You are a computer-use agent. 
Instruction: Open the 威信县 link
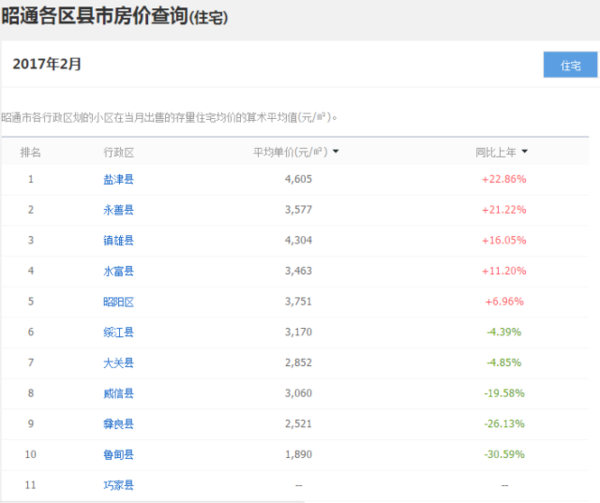[x=118, y=393]
